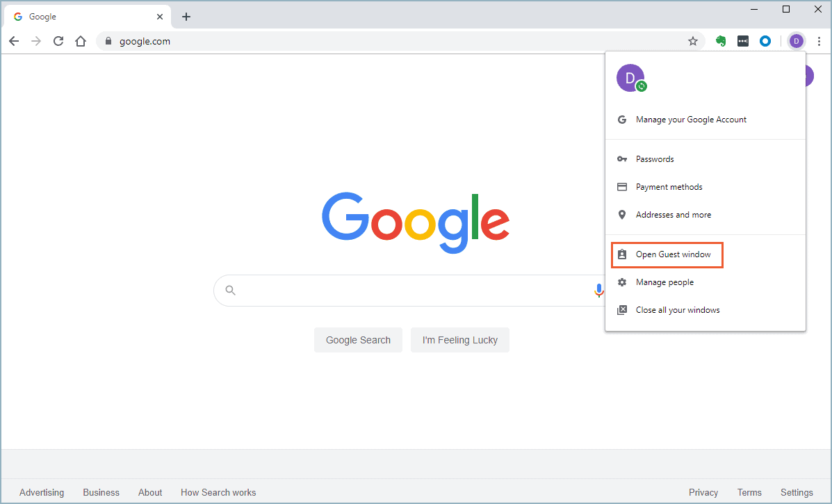Click the Google Search button
The image size is (832, 504).
[358, 340]
